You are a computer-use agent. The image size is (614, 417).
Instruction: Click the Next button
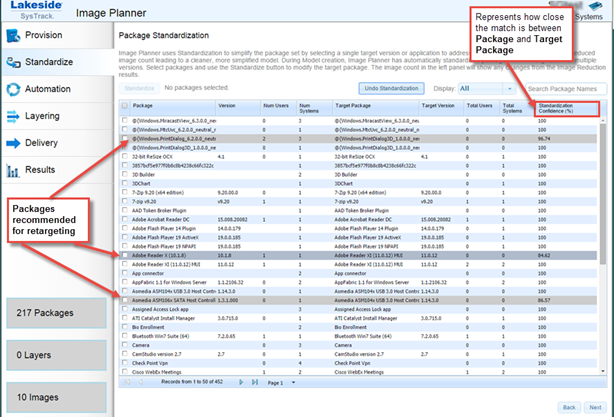(x=595, y=407)
